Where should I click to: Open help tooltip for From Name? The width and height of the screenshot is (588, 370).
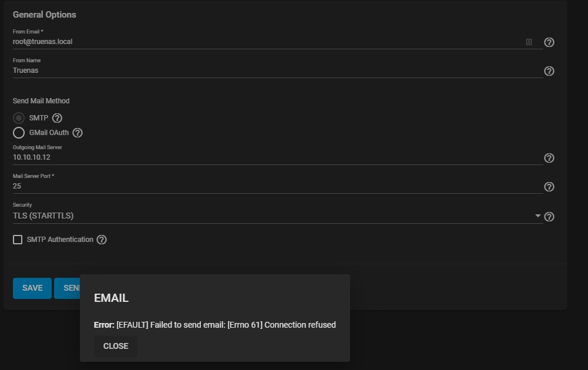[x=549, y=71]
